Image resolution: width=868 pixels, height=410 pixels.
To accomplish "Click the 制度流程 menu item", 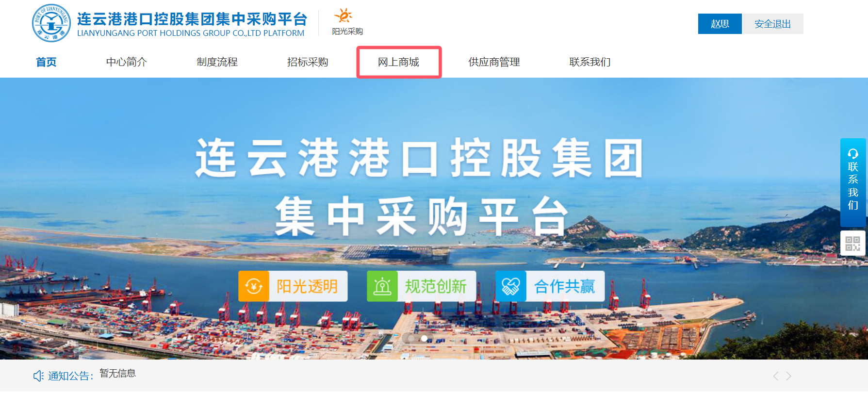I will point(217,62).
